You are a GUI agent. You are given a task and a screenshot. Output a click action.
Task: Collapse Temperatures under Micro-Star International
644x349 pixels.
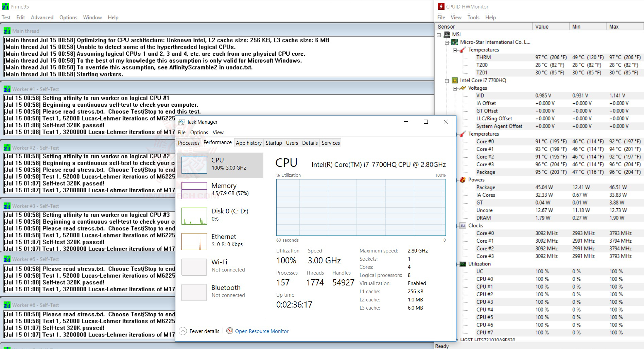(455, 50)
